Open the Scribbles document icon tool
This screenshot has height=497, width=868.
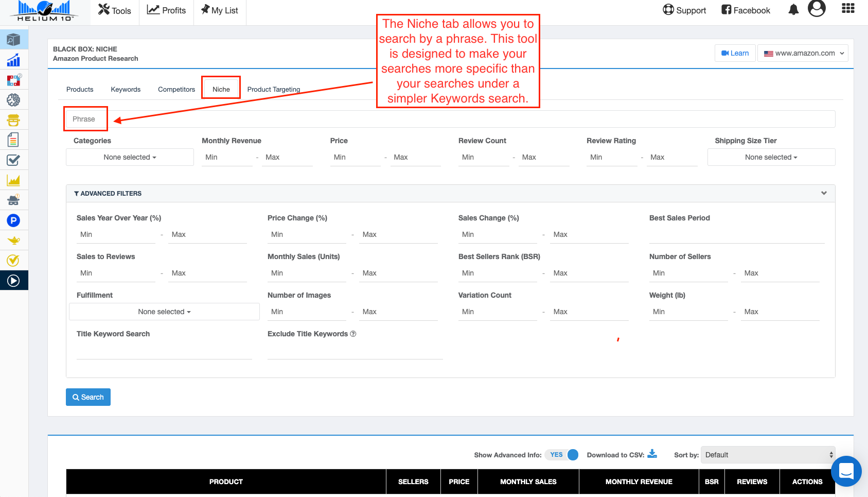(x=13, y=140)
